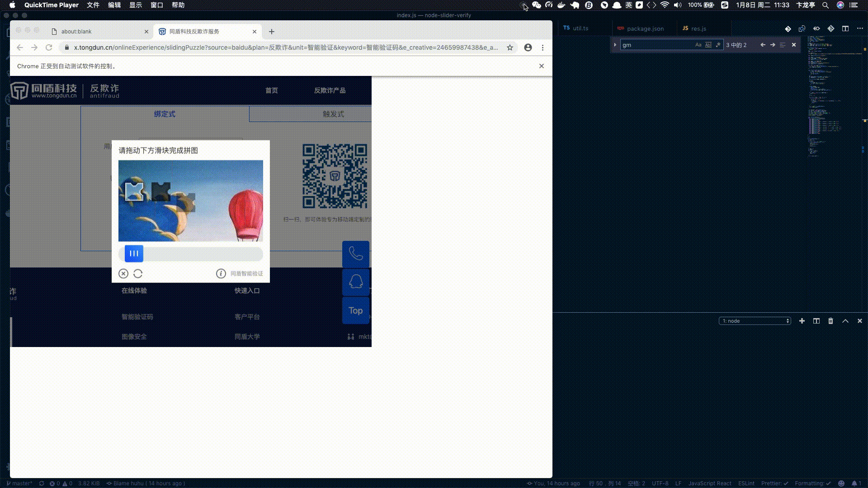Image resolution: width=868 pixels, height=488 pixels.
Task: Refresh the captcha puzzle image
Action: [138, 273]
